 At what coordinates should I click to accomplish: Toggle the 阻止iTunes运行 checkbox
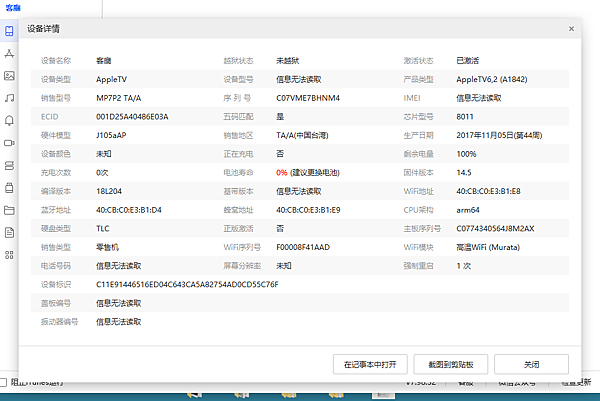point(3,382)
